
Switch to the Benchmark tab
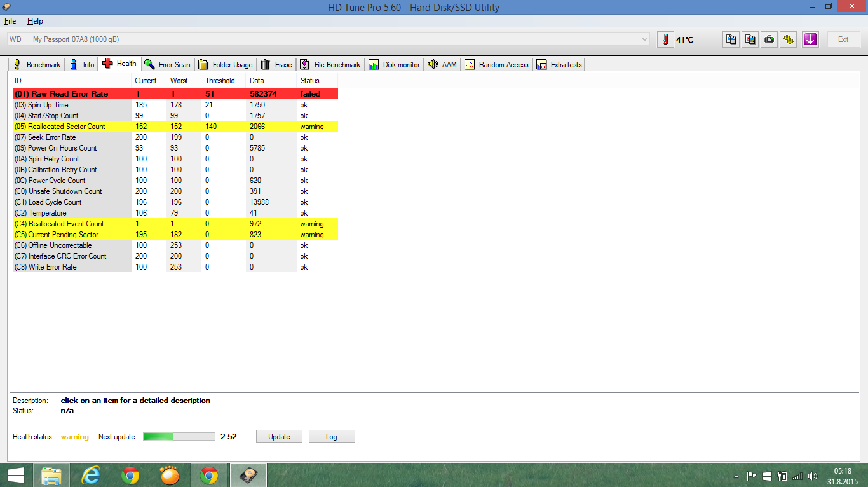tap(37, 64)
